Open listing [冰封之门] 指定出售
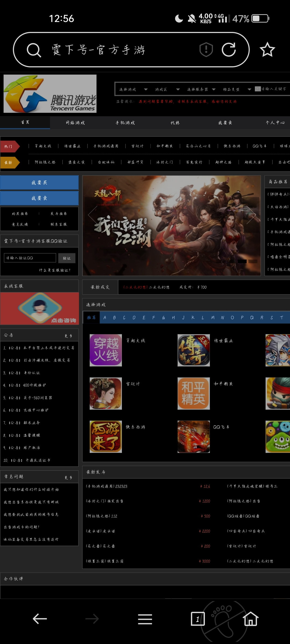290x644 pixels. coord(104,501)
